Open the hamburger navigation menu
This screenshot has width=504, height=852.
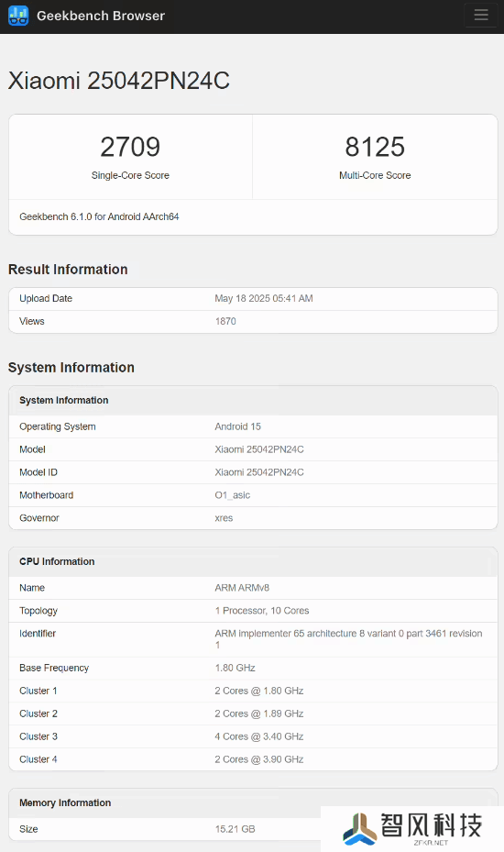(481, 15)
